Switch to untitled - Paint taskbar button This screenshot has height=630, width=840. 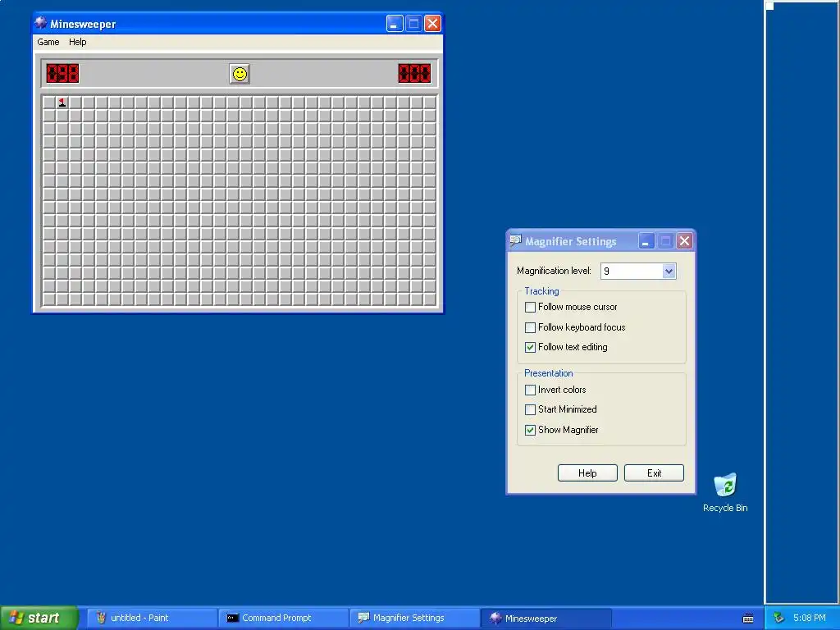(152, 619)
